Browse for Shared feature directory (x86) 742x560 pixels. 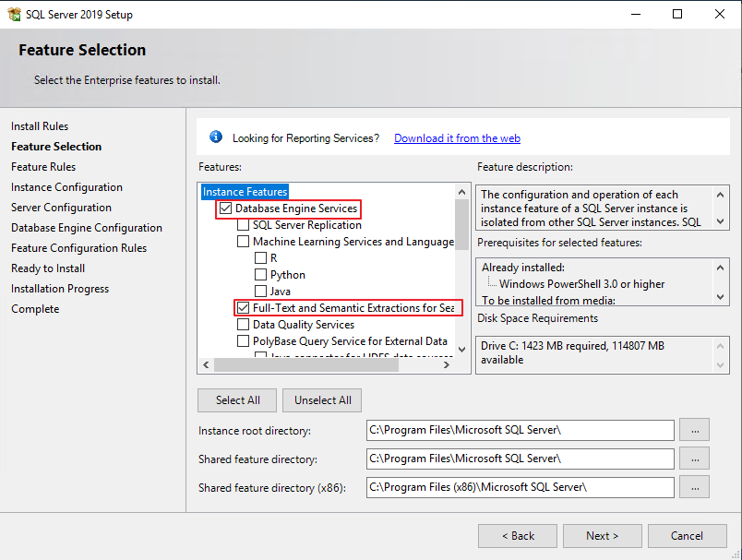(x=695, y=487)
